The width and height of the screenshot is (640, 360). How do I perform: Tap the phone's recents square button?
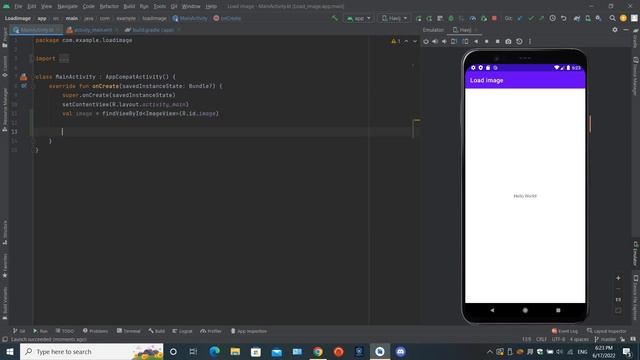point(558,310)
